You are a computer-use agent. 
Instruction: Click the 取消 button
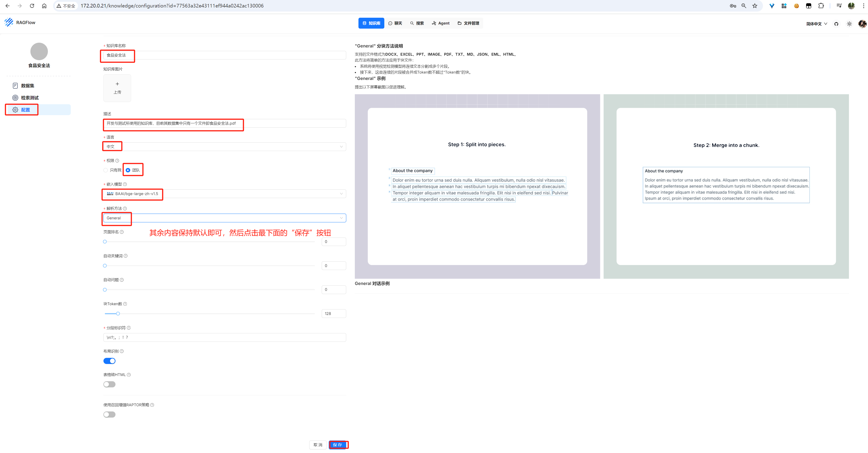tap(318, 445)
